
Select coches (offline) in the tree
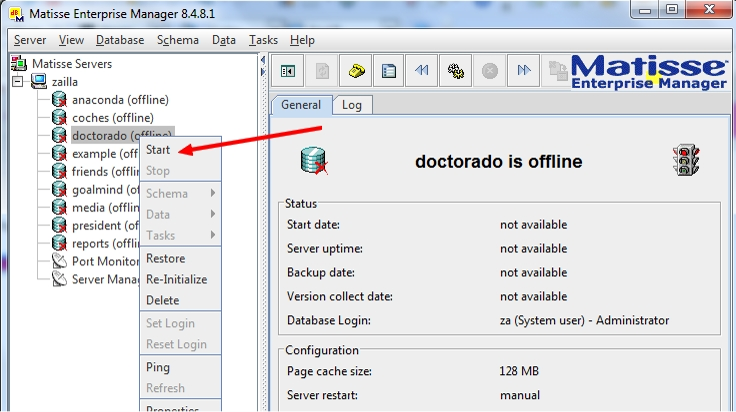pyautogui.click(x=113, y=117)
